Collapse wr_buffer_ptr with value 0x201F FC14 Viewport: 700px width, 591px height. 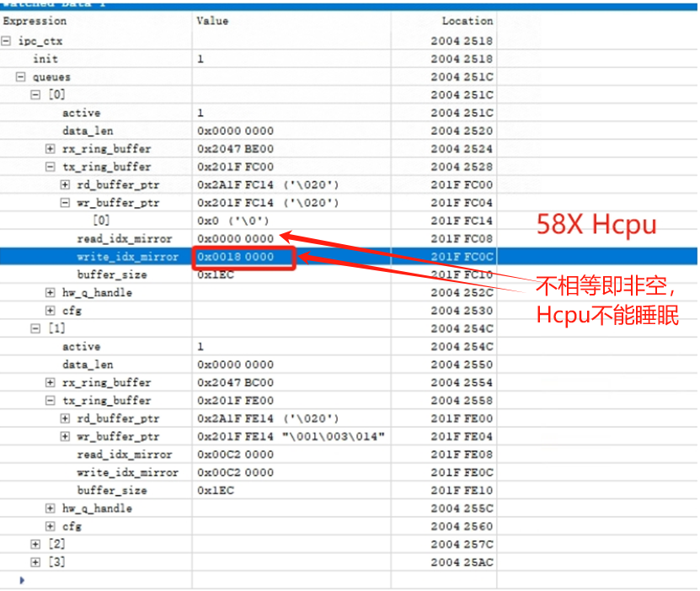coord(65,203)
